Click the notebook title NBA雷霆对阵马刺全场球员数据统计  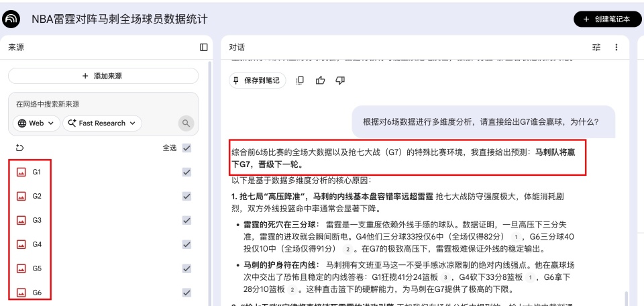click(119, 19)
